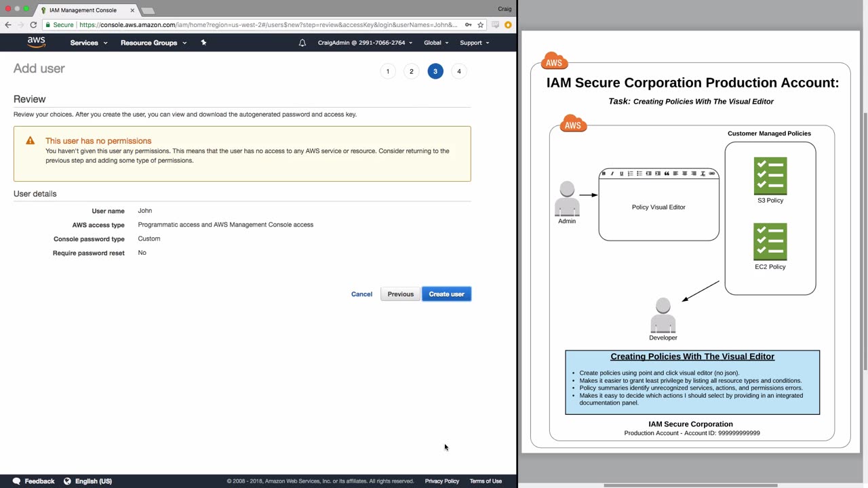868x488 pixels.
Task: Open the Support dropdown menu
Action: click(475, 43)
